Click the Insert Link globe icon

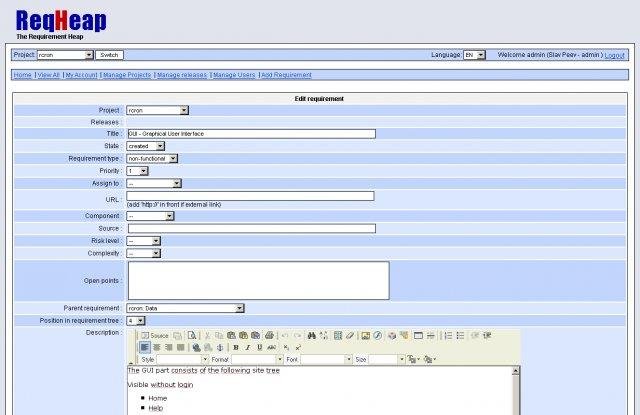(196, 347)
